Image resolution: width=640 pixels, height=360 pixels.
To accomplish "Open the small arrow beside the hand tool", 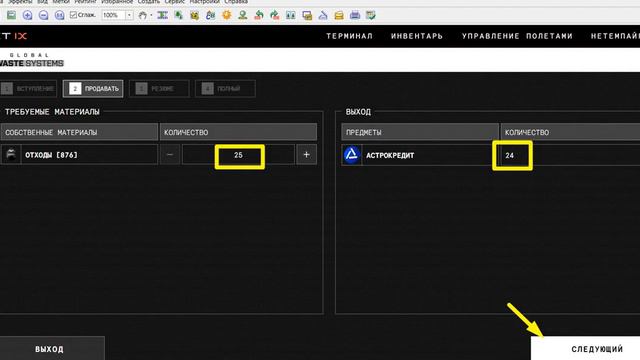I will (151, 16).
